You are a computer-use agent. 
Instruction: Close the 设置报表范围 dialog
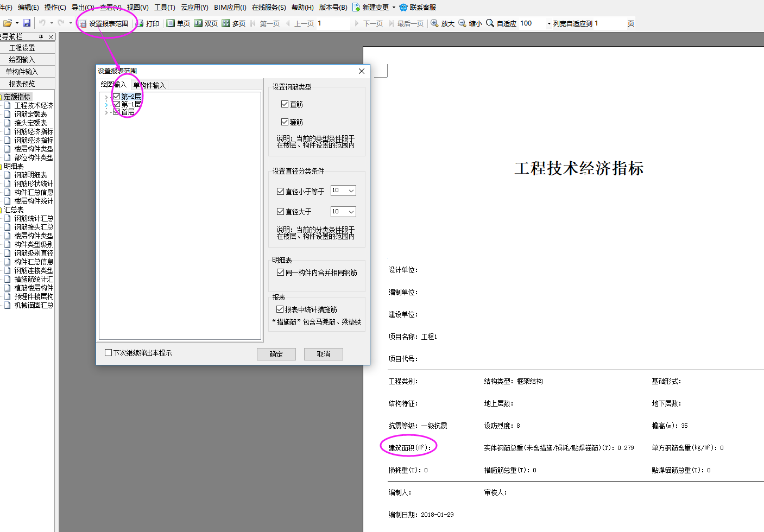(362, 71)
